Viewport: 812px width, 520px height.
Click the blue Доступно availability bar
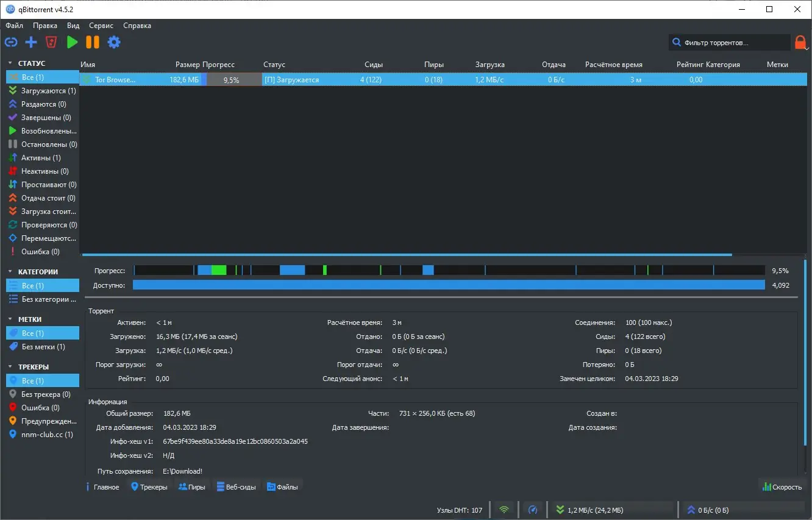(449, 285)
